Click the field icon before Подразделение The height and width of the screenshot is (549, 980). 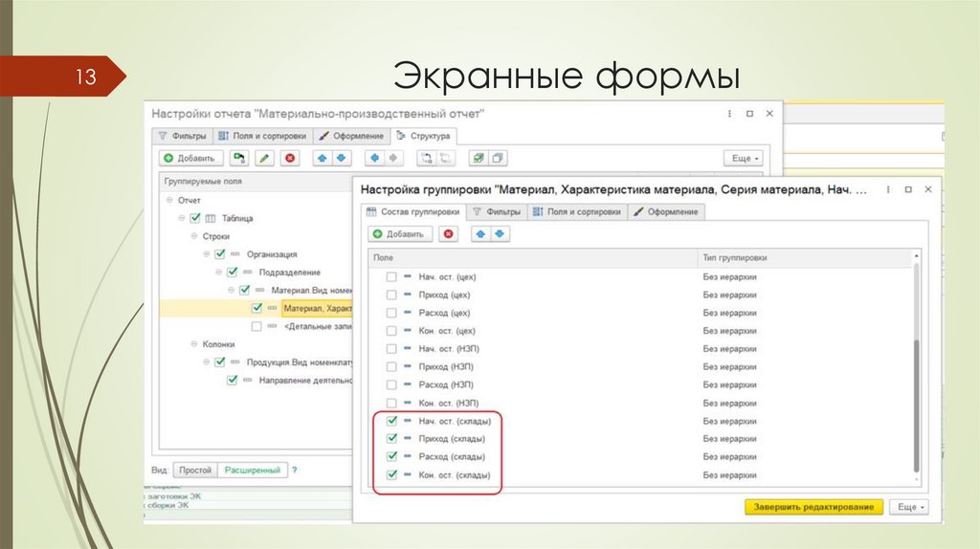(248, 273)
